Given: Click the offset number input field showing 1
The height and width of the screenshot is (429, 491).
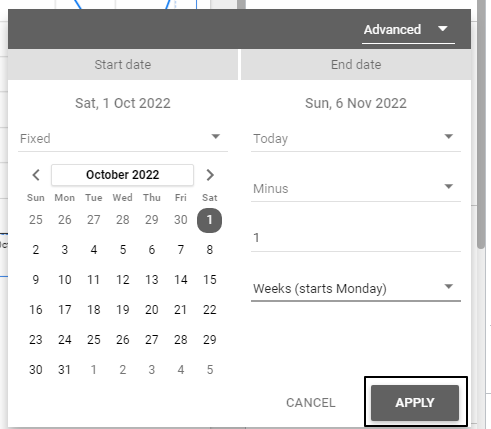Looking at the screenshot, I should (x=356, y=238).
